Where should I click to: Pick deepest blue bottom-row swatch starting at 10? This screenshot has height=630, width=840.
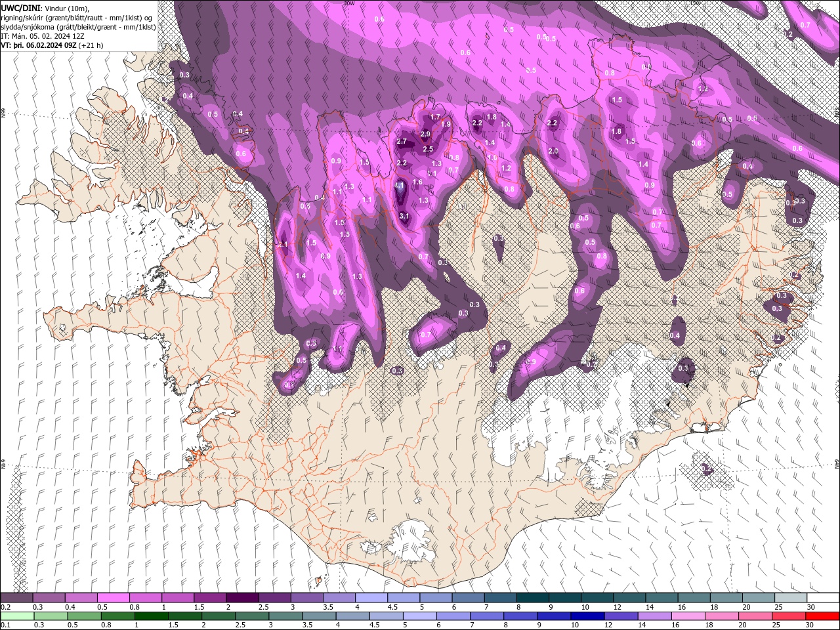[587, 616]
